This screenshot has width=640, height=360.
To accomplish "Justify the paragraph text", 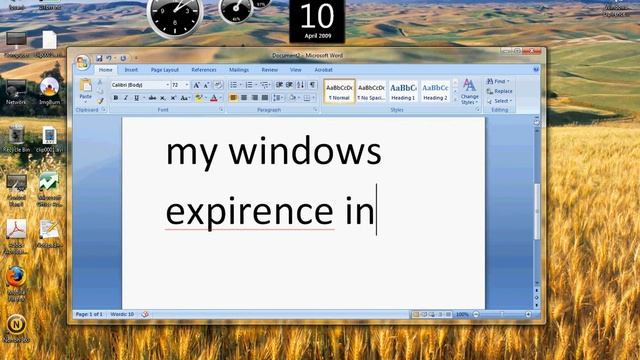I will point(265,98).
